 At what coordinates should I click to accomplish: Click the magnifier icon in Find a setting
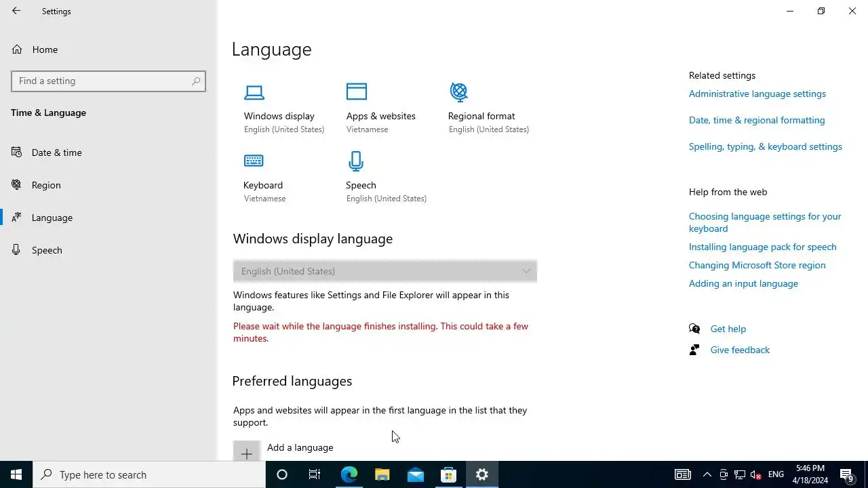point(196,81)
